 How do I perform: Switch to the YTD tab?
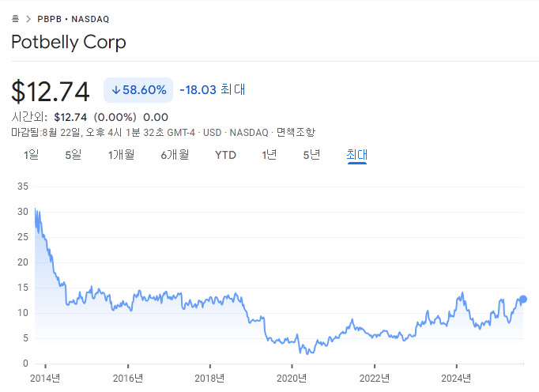(225, 155)
